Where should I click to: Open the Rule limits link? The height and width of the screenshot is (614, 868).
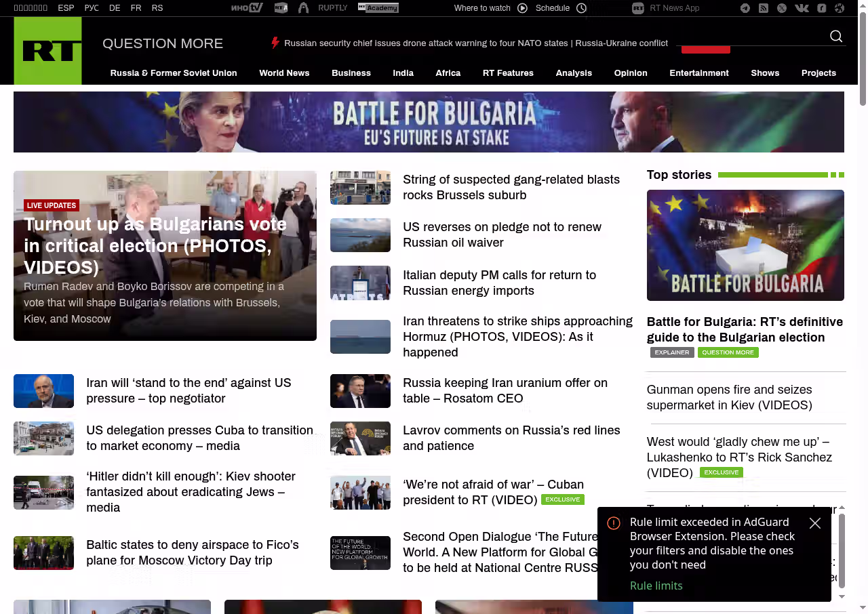click(x=656, y=586)
